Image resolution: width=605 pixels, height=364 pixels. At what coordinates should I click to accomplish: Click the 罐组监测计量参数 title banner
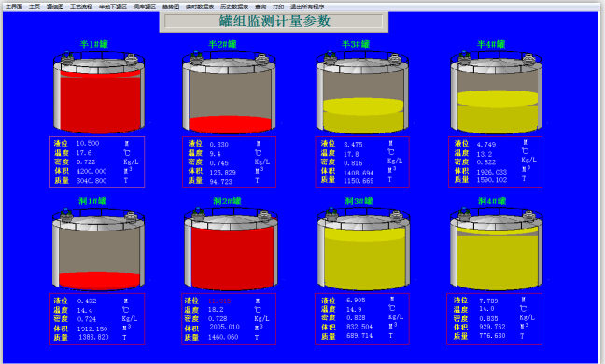274,21
